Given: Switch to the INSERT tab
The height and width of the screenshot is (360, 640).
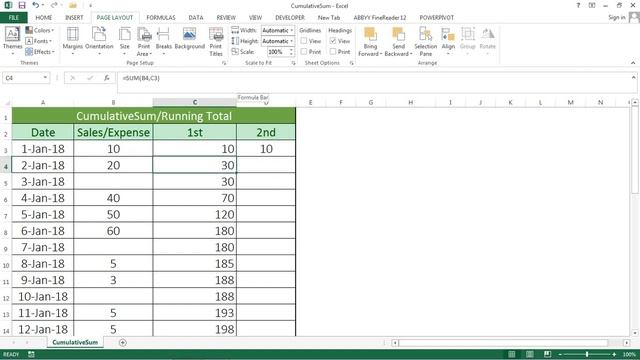Looking at the screenshot, I should (74, 18).
